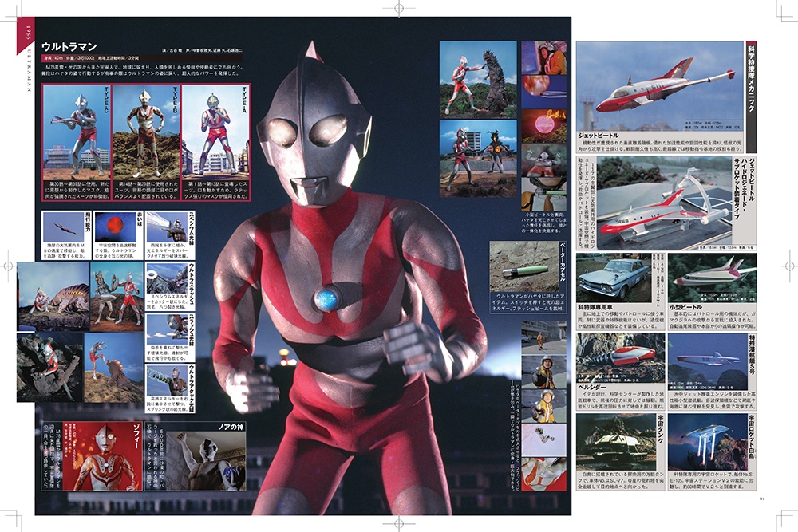Select the TYPE-B suit photo
Viewport: 798px width, 532px height.
146,132
